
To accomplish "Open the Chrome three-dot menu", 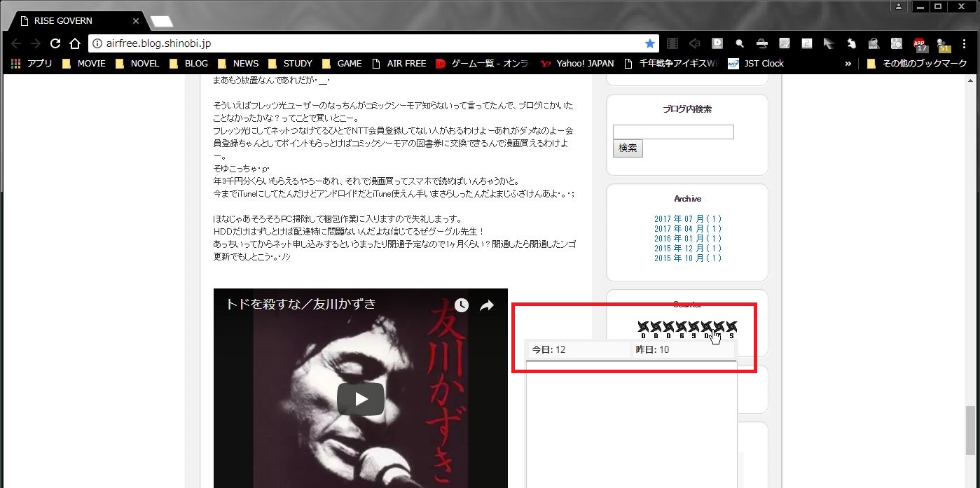I will [x=966, y=43].
